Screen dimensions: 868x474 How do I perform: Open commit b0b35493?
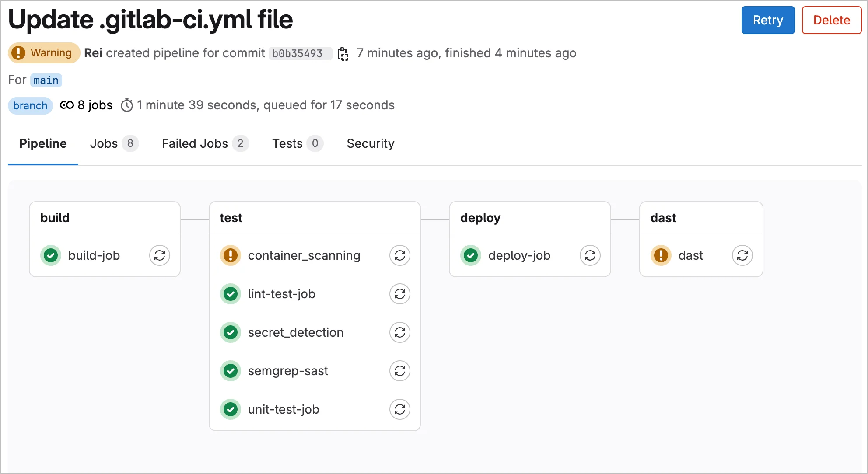click(300, 53)
